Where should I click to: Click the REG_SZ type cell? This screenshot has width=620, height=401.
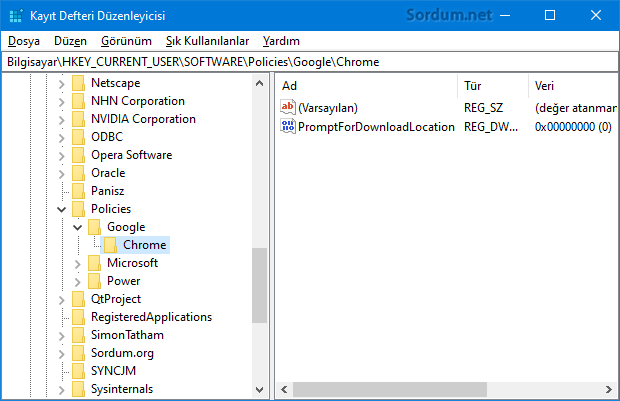483,108
